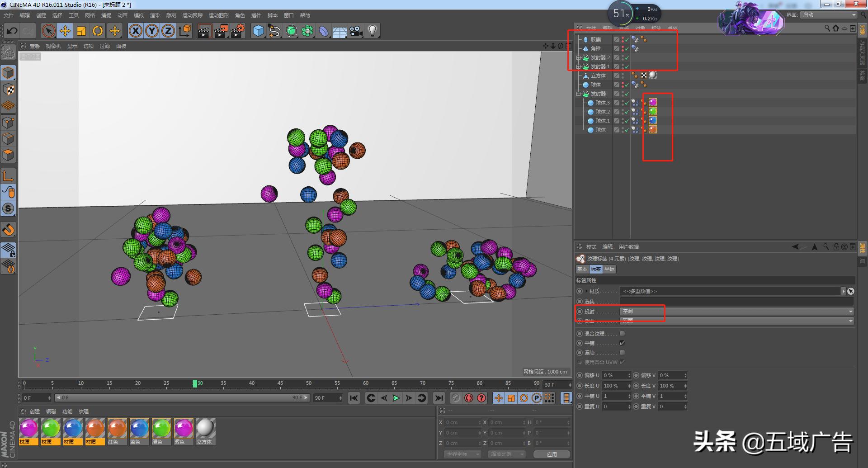Viewport: 868px width, 468px height.
Task: Toggle the X axis lock icon
Action: (x=135, y=31)
